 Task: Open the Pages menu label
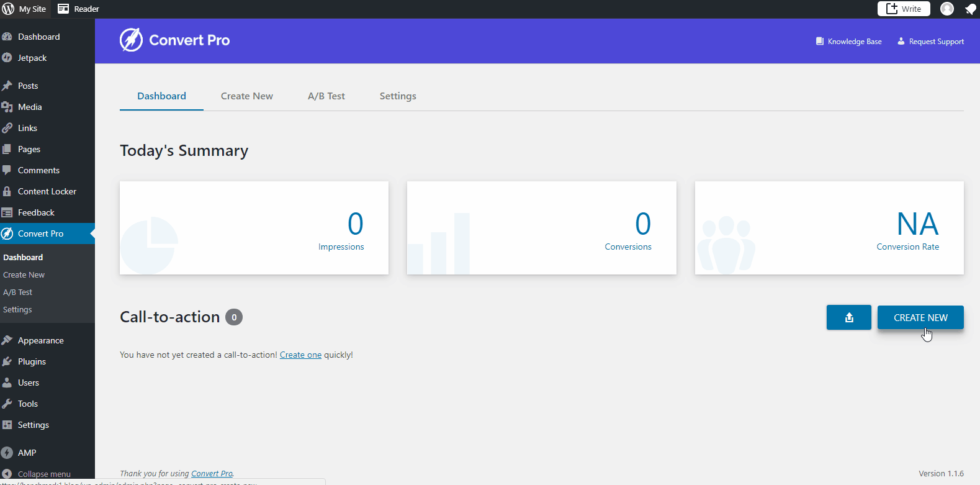tap(29, 149)
